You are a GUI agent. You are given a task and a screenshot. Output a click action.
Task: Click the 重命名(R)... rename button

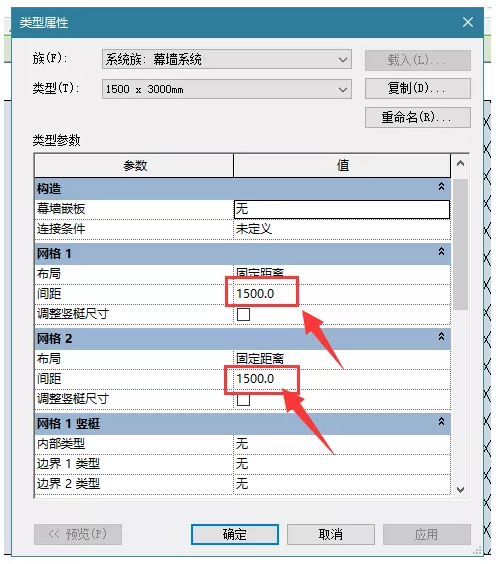[418, 117]
